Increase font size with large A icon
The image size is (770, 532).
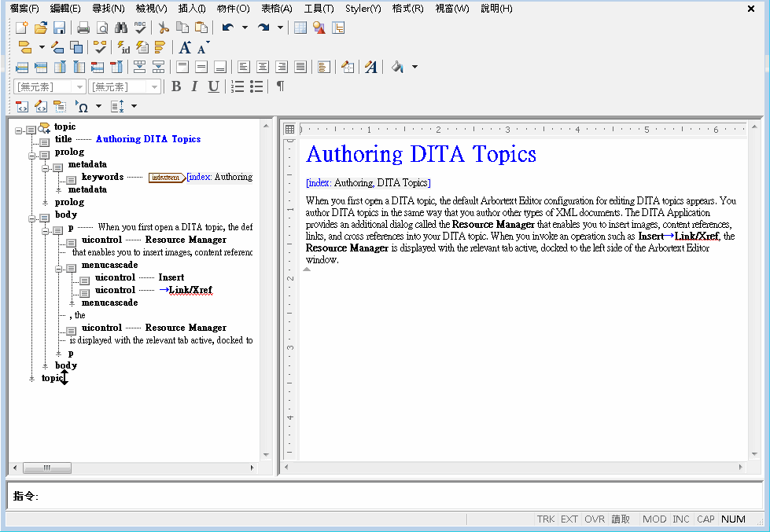(185, 48)
